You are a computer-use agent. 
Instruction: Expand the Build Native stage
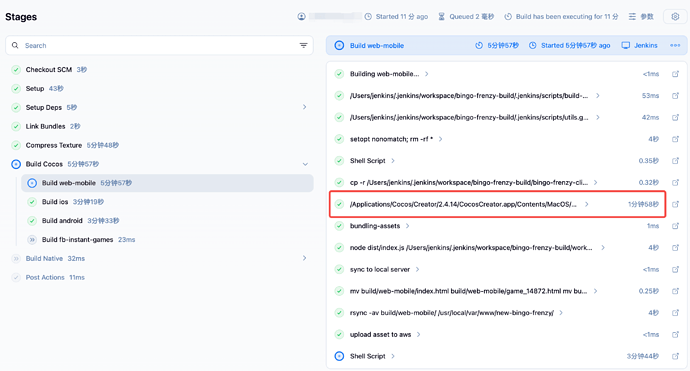[x=305, y=258]
